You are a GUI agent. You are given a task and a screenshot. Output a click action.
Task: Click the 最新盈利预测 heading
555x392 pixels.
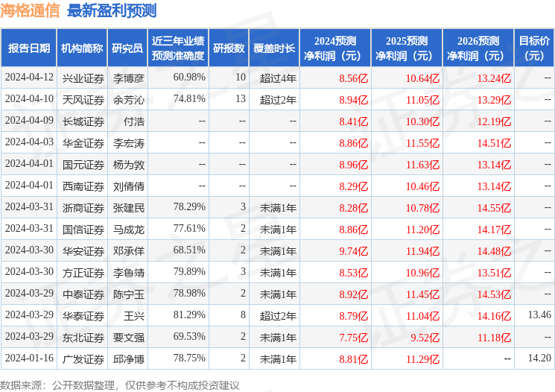[x=112, y=10]
